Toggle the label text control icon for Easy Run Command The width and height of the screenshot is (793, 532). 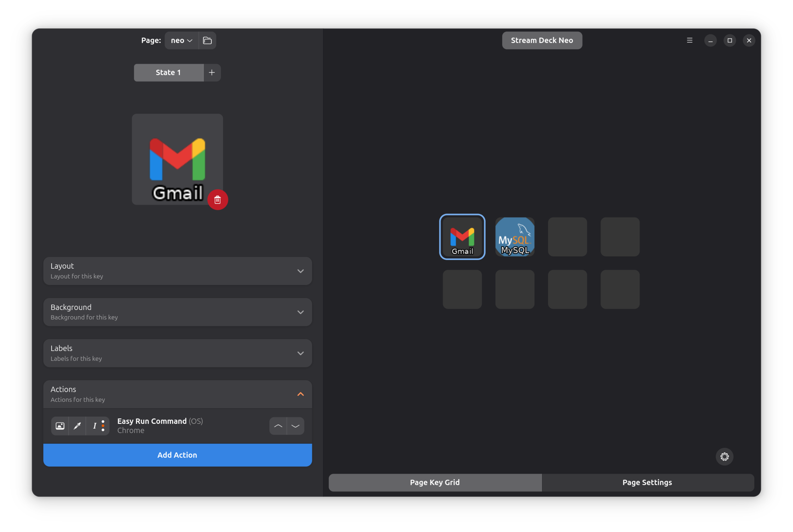point(98,426)
